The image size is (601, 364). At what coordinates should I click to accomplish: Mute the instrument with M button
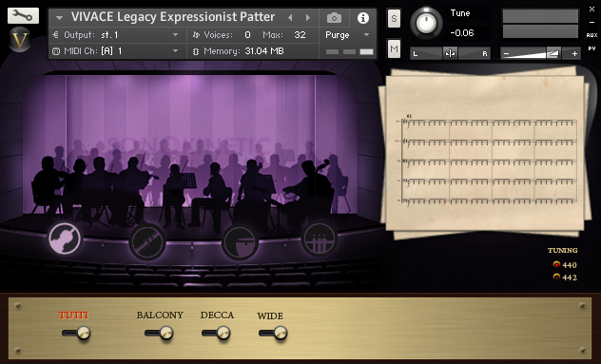(x=394, y=48)
